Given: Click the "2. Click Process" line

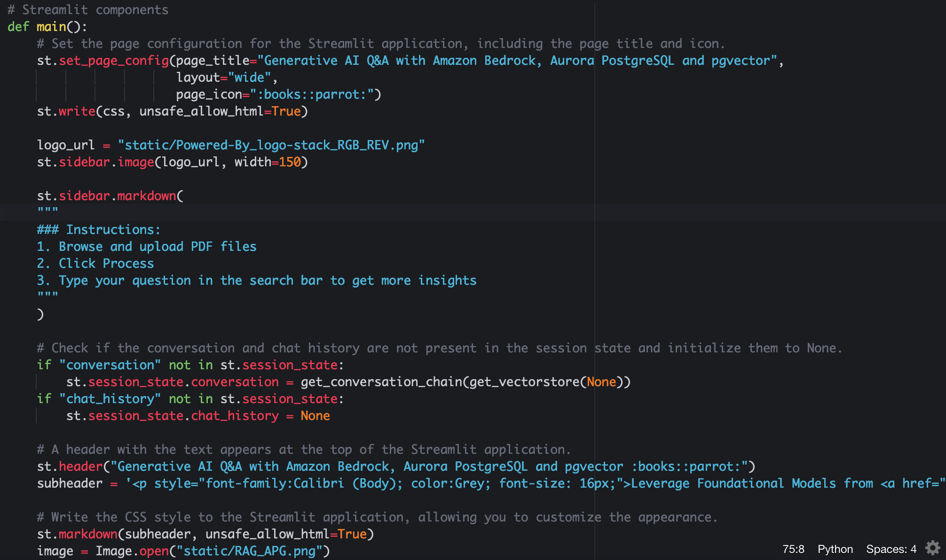Looking at the screenshot, I should (x=95, y=264).
